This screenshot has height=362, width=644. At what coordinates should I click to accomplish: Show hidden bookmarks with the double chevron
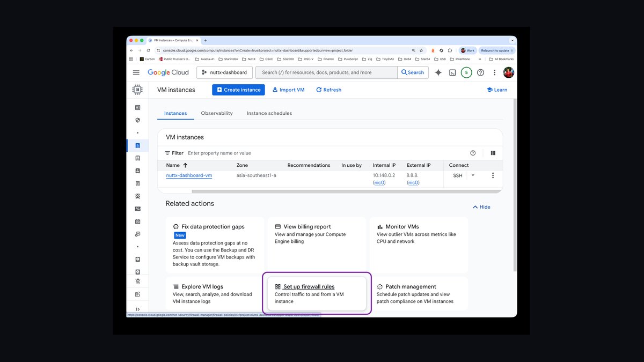pyautogui.click(x=479, y=59)
